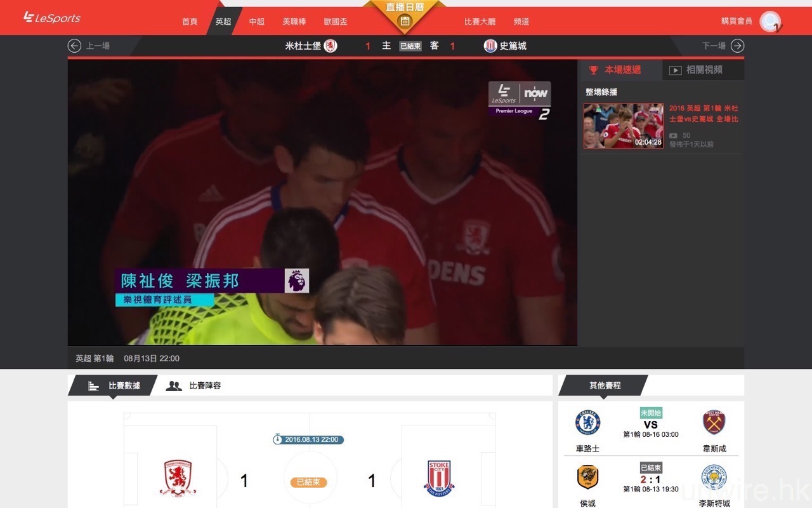Screen dimensions: 812x508
Task: Open the 2016 英超 full match replay link
Action: point(704,114)
